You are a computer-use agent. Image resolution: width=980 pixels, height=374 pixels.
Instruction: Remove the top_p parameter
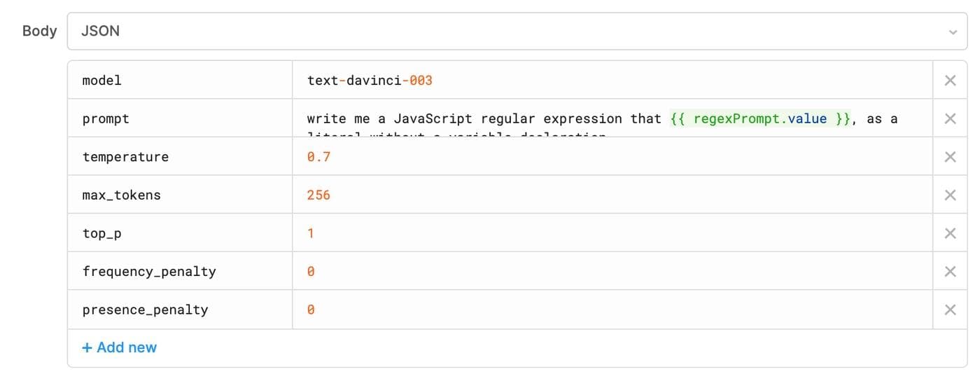point(950,233)
